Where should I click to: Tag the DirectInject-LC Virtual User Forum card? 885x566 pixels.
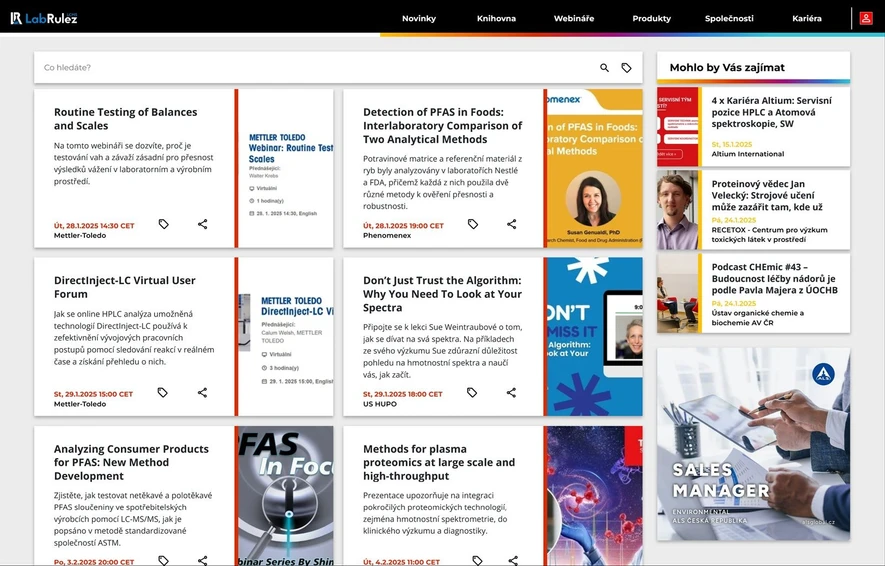coord(163,392)
